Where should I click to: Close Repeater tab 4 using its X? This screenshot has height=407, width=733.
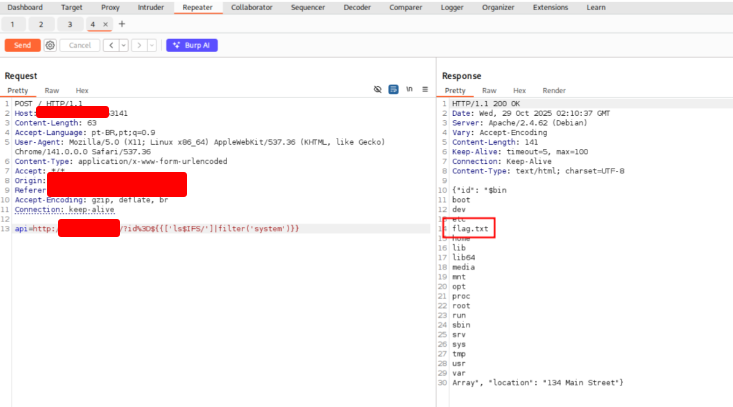106,24
